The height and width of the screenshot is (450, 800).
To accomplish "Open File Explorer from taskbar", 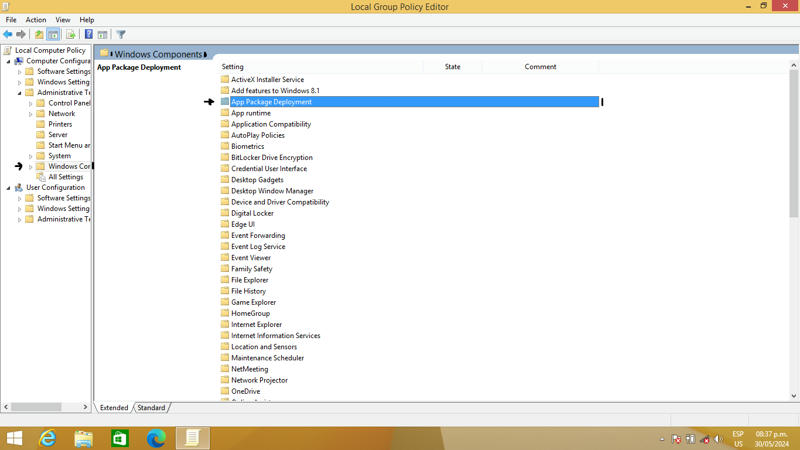I will (x=84, y=438).
